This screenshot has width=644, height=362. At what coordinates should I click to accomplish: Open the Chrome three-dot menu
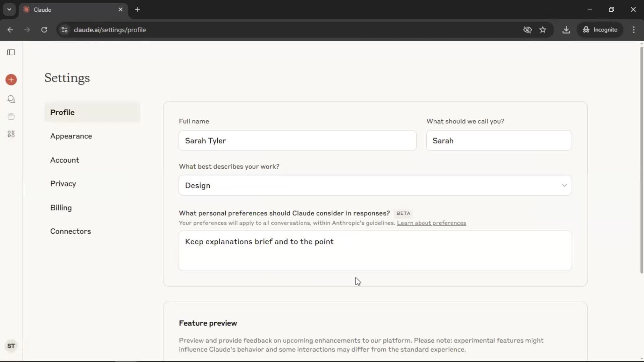click(634, 30)
